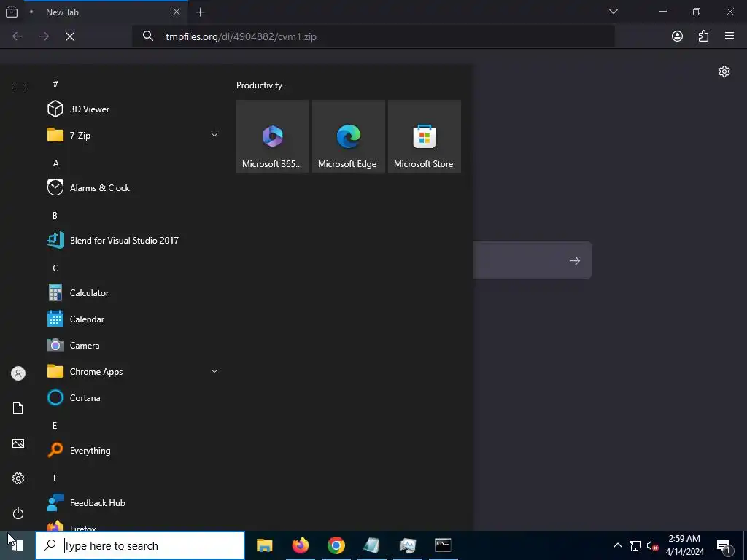Open the Microsoft Edge tile
The image size is (747, 560).
(x=348, y=136)
